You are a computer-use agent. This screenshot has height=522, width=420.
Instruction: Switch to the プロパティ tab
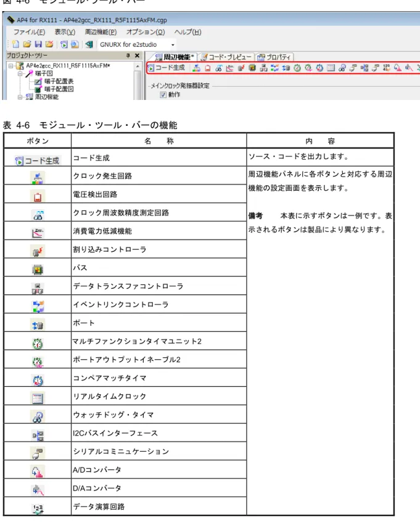[x=274, y=57]
